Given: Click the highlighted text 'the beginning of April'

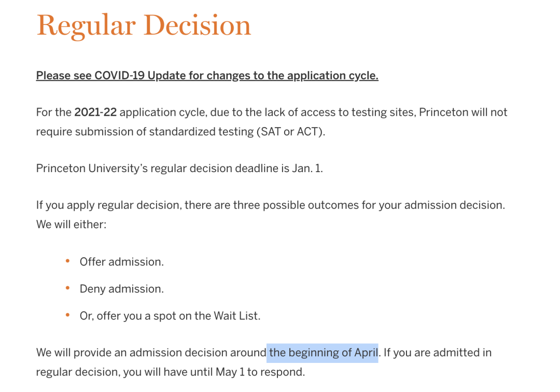Looking at the screenshot, I should (x=323, y=353).
